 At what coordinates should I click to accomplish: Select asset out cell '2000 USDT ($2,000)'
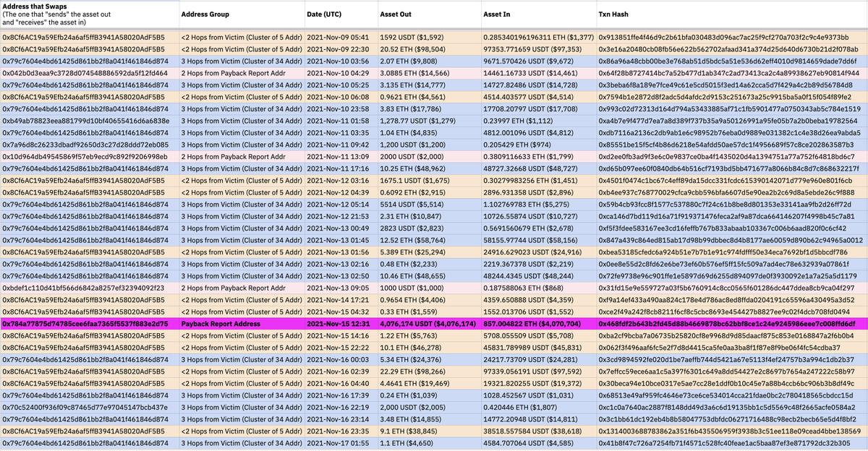(x=428, y=157)
